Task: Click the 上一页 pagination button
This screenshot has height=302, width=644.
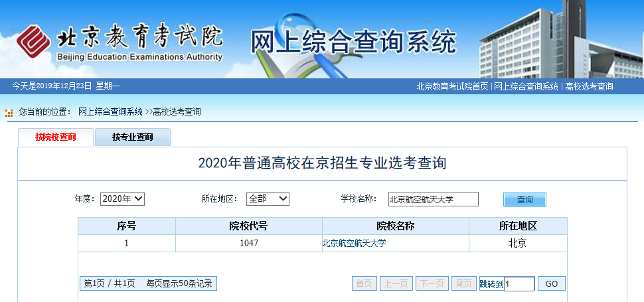Action: point(396,283)
